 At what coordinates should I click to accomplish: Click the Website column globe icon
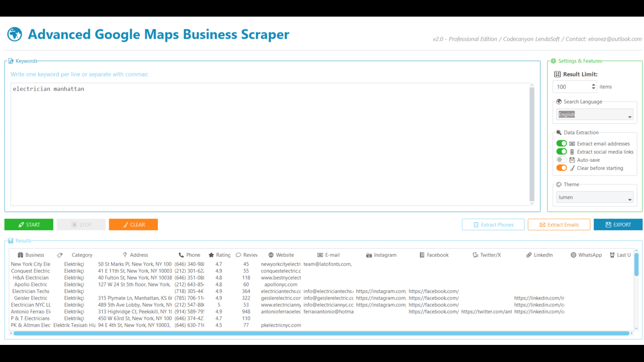(271, 255)
